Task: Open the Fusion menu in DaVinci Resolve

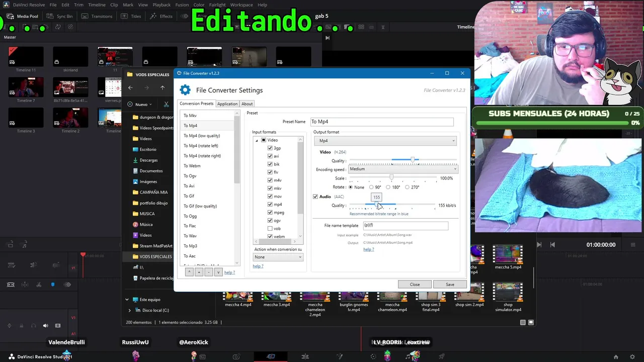Action: pyautogui.click(x=182, y=5)
